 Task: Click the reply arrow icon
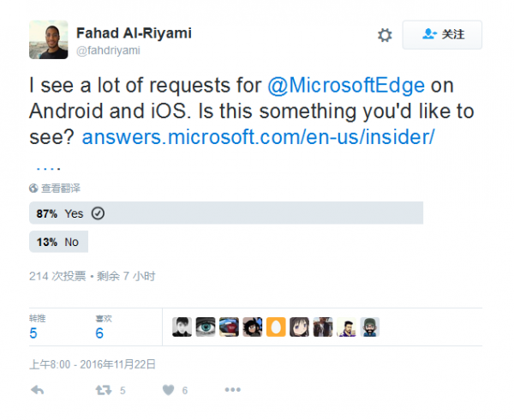[x=37, y=390]
